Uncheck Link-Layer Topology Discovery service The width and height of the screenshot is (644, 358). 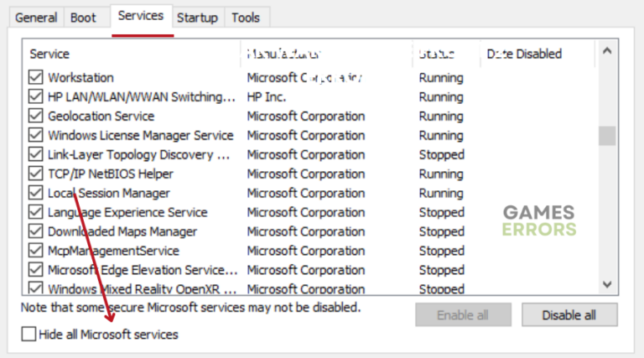click(x=35, y=154)
